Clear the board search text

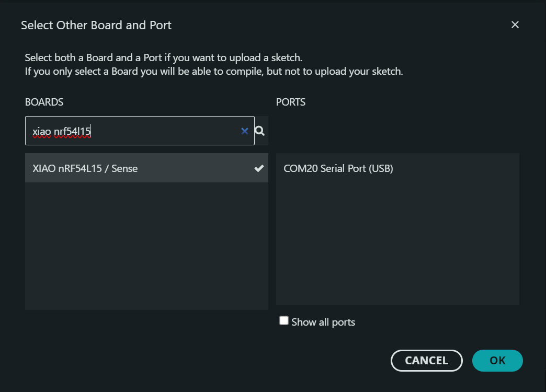244,131
